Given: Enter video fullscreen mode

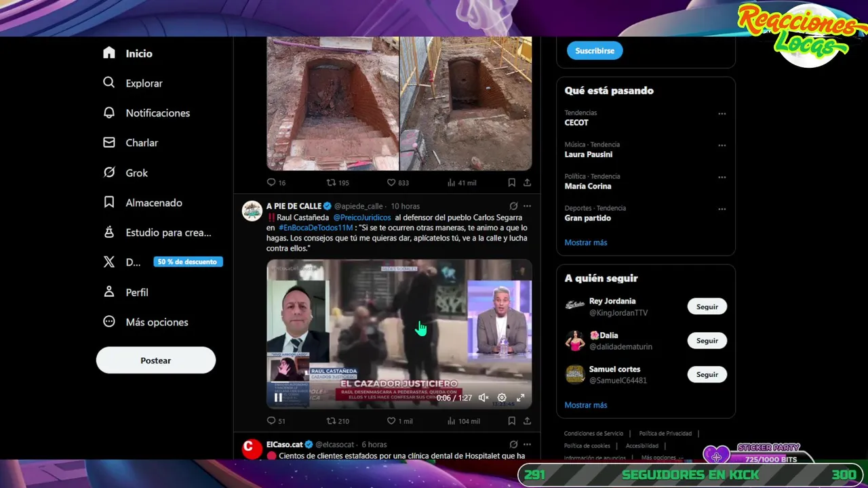Looking at the screenshot, I should coord(521,398).
